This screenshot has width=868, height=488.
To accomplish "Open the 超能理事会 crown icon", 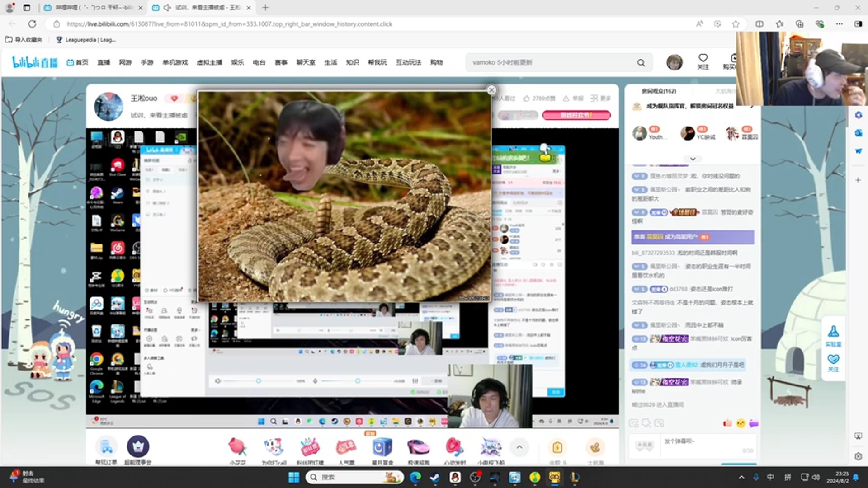I will point(138,446).
